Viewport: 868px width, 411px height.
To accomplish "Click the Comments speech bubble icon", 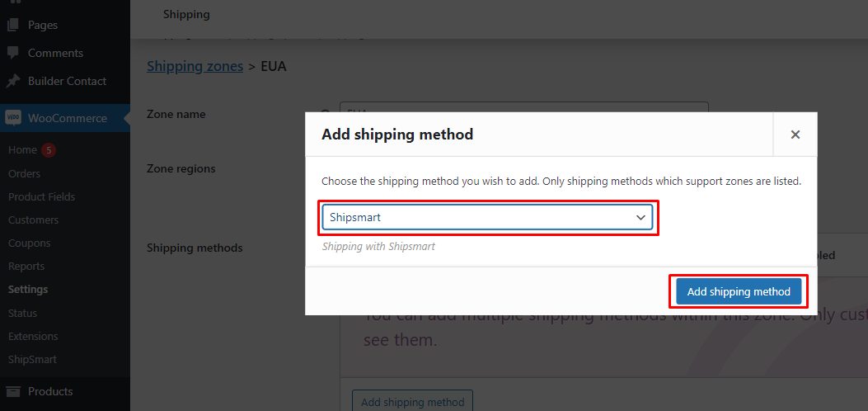I will point(13,53).
